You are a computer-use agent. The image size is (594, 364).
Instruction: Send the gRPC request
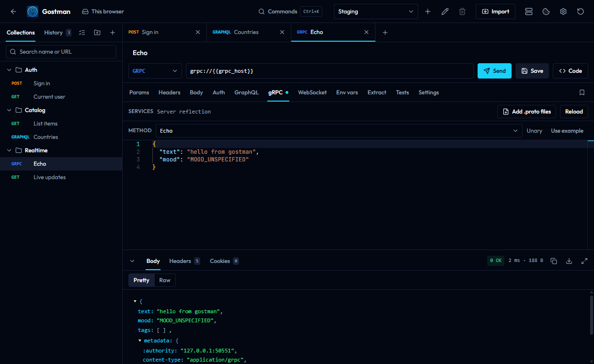pyautogui.click(x=494, y=71)
